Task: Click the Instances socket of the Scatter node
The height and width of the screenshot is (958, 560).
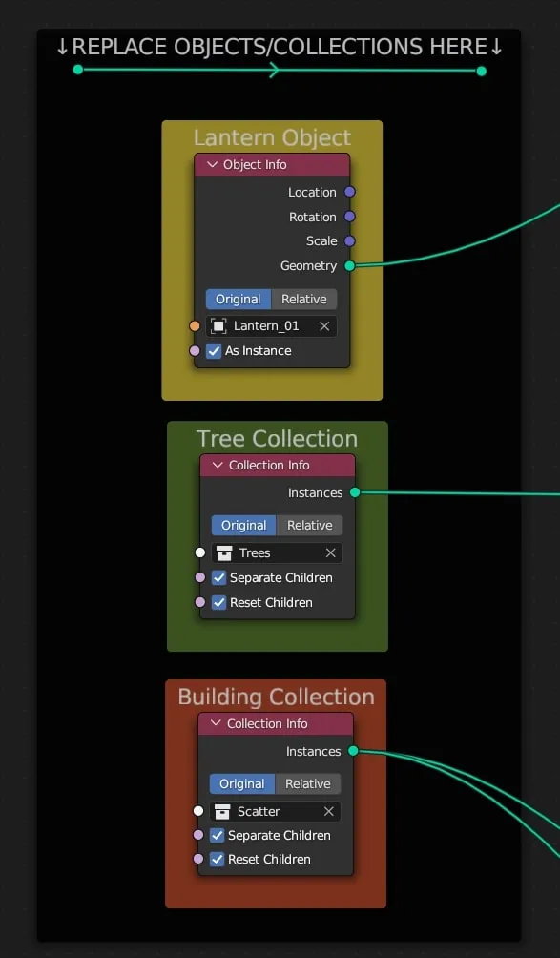Action: coord(353,751)
